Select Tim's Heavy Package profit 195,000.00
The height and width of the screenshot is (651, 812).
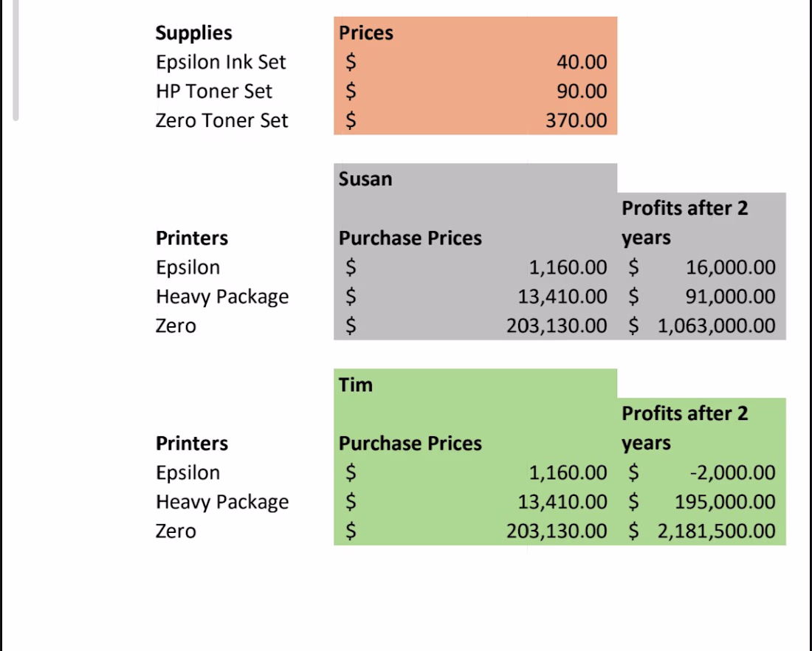pos(724,501)
